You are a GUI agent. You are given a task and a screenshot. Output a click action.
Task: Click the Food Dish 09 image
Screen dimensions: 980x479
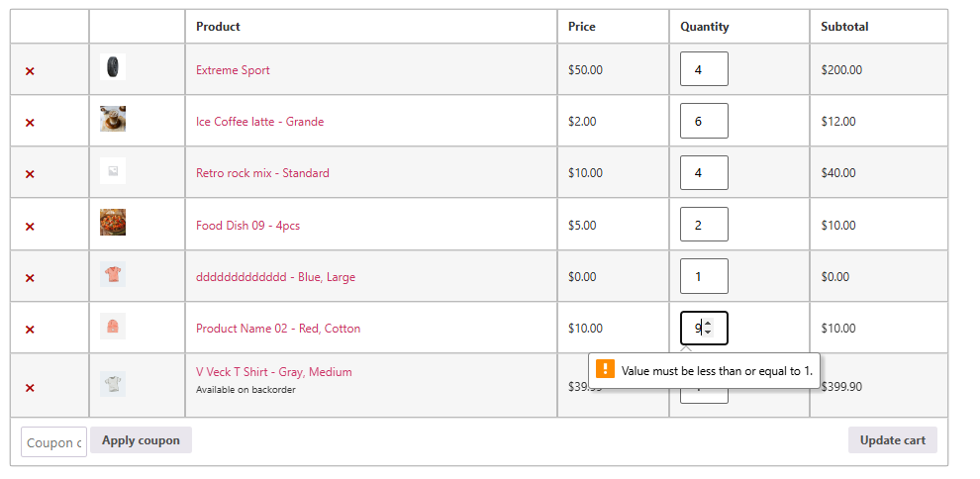click(x=113, y=223)
